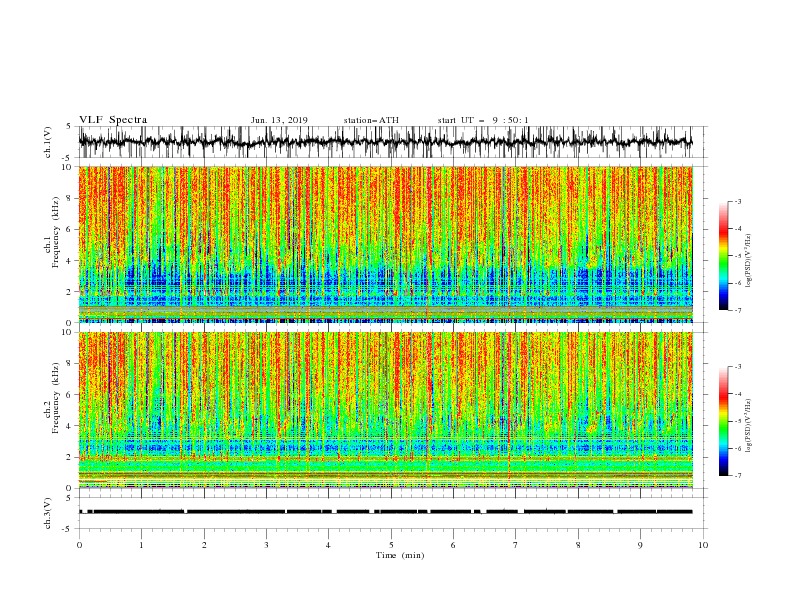
Task: Click the 'Time (min)' axis label
Action: (400, 555)
